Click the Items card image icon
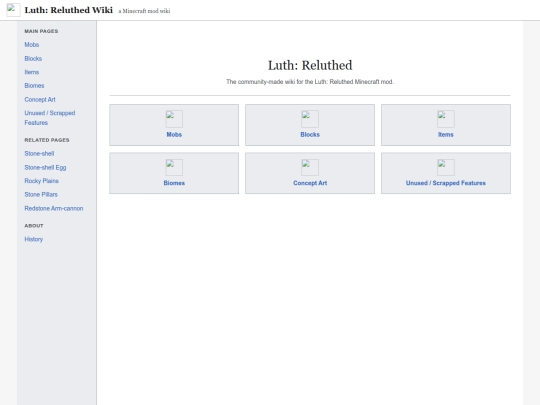Viewport: 540px width, 405px height. [x=446, y=119]
